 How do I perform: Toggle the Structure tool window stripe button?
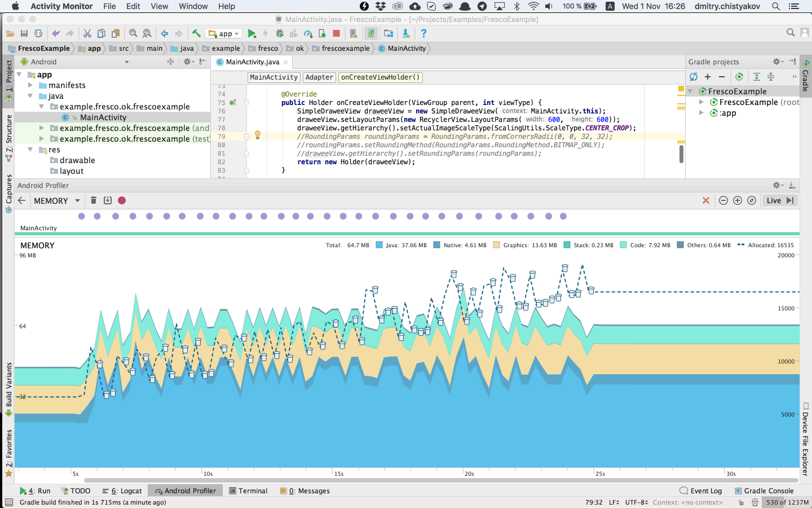pyautogui.click(x=8, y=138)
